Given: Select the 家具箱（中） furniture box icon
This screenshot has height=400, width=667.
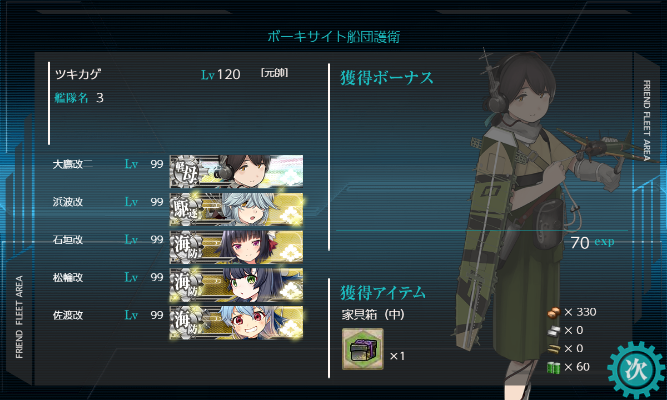Looking at the screenshot, I should pos(363,349).
